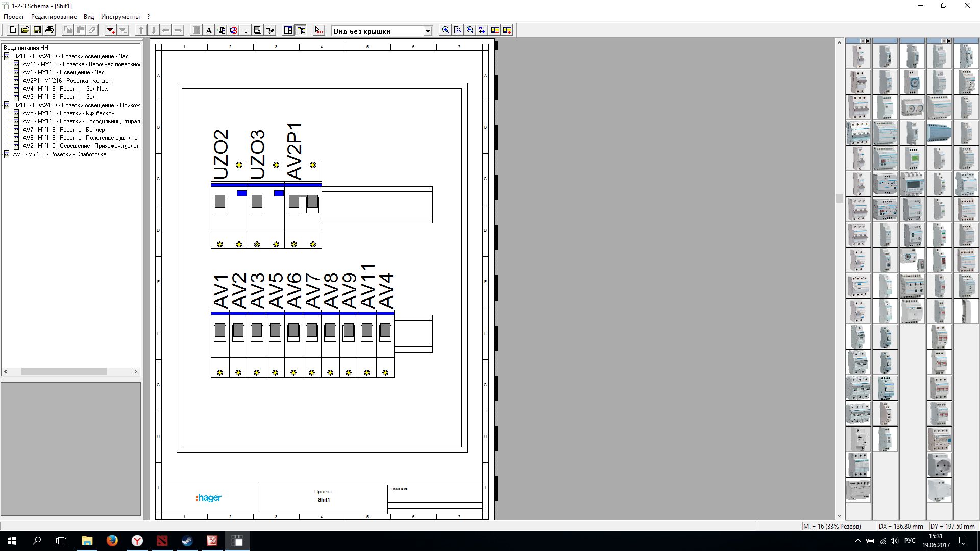The height and width of the screenshot is (551, 980).
Task: Click the Print toolbar icon
Action: [50, 30]
